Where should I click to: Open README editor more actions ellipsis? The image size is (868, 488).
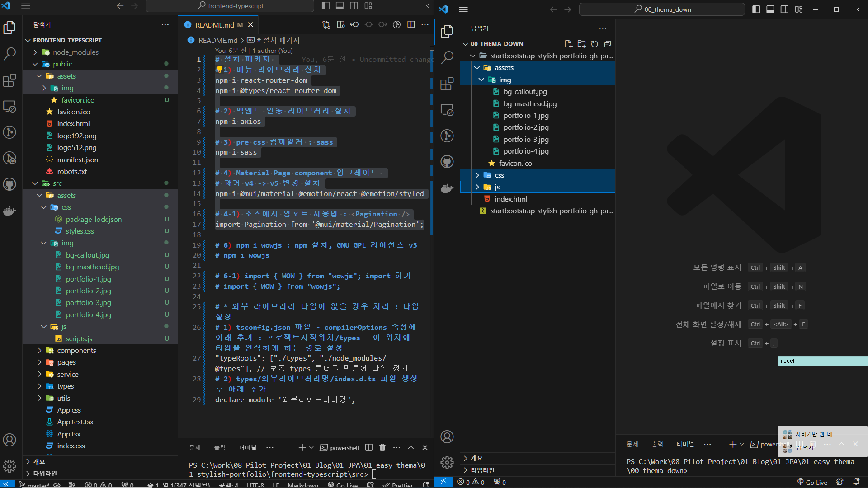(x=425, y=25)
